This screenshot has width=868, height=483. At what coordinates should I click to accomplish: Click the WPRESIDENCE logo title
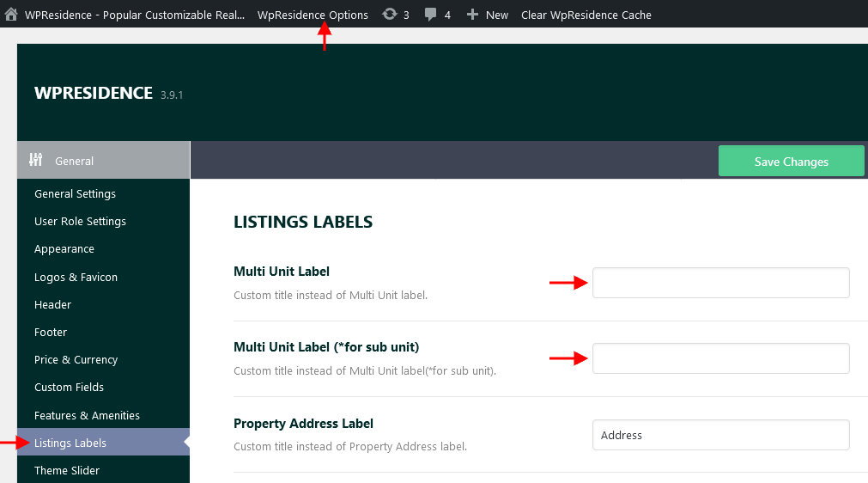click(x=94, y=93)
